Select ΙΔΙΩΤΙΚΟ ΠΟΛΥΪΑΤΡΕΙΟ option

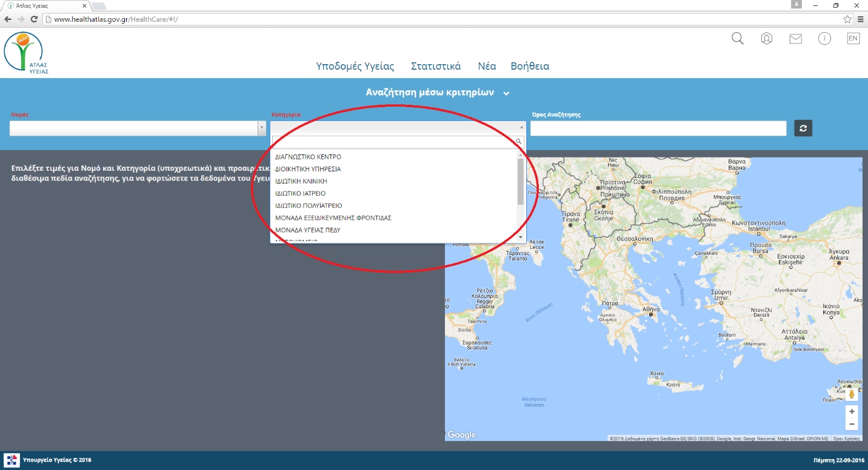[x=394, y=205]
